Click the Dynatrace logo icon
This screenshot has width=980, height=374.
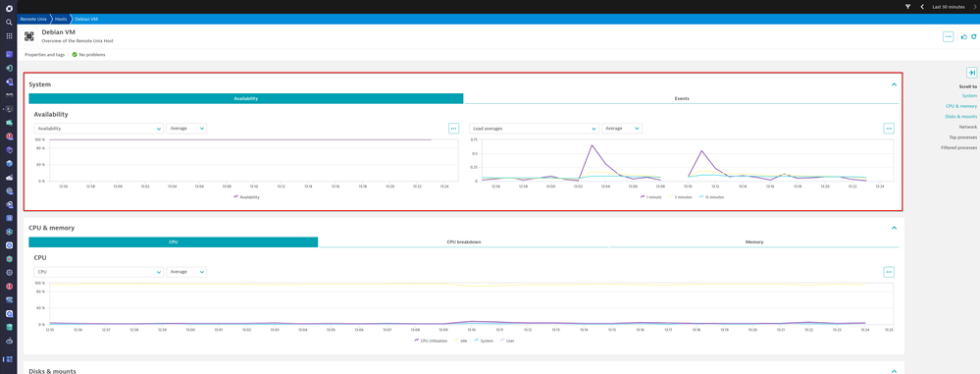click(x=9, y=9)
